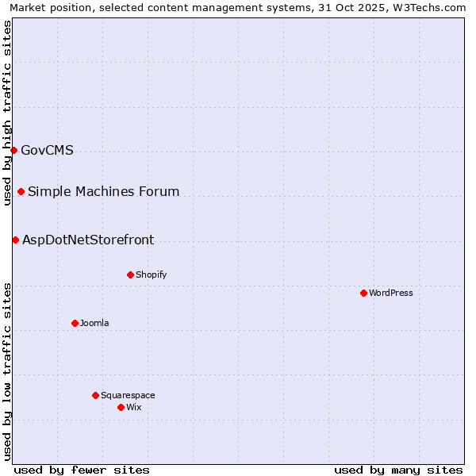Click the Shopify text label
Screen dimensions: 476x476
(151, 274)
